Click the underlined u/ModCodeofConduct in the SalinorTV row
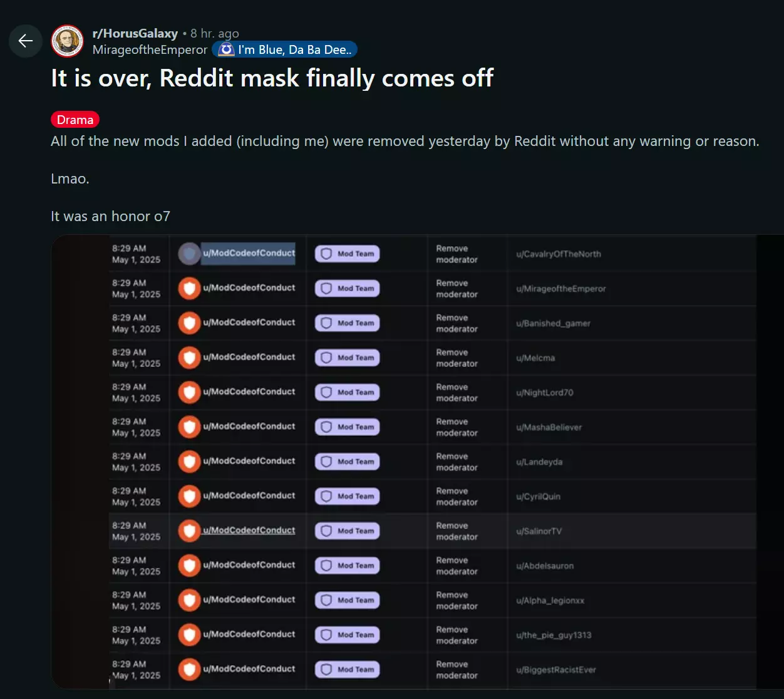Viewport: 784px width, 699px height. point(249,530)
